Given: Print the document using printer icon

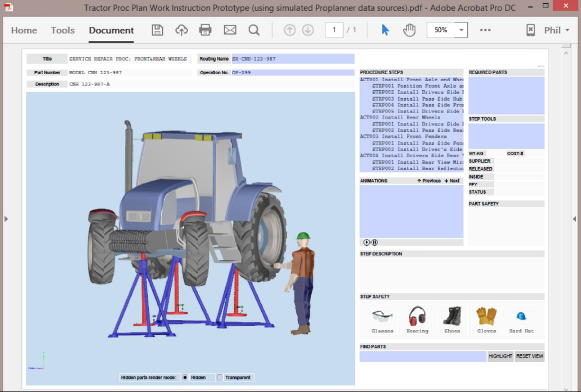Looking at the screenshot, I should [x=206, y=30].
